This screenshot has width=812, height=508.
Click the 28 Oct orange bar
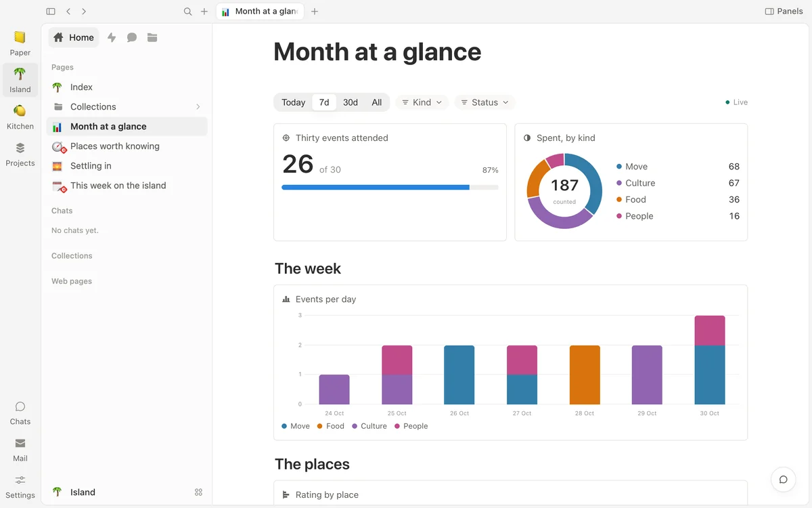[585, 375]
